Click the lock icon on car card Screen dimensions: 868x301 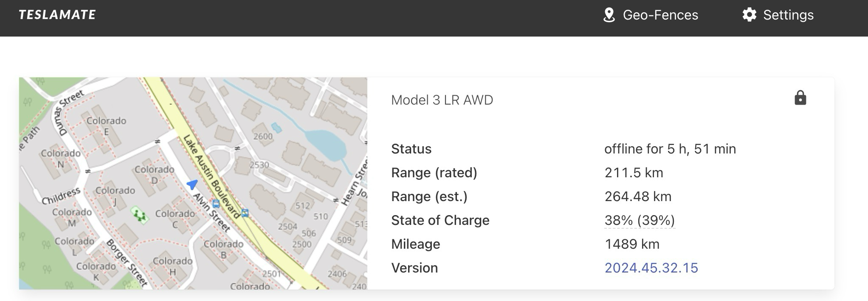(800, 98)
